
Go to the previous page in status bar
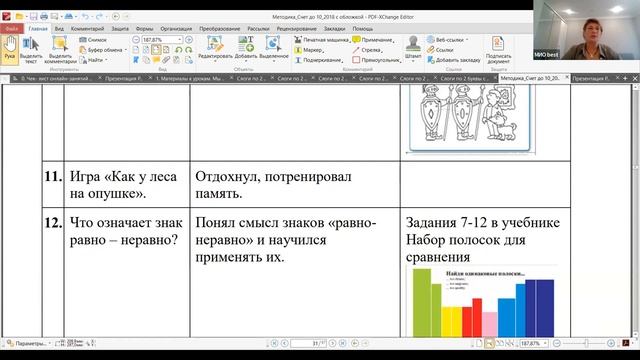point(284,344)
